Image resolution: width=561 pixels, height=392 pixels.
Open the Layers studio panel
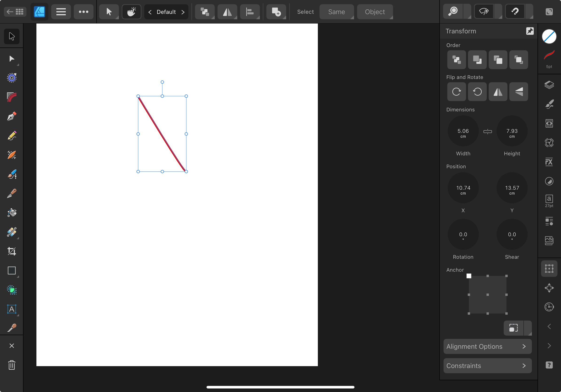[549, 85]
